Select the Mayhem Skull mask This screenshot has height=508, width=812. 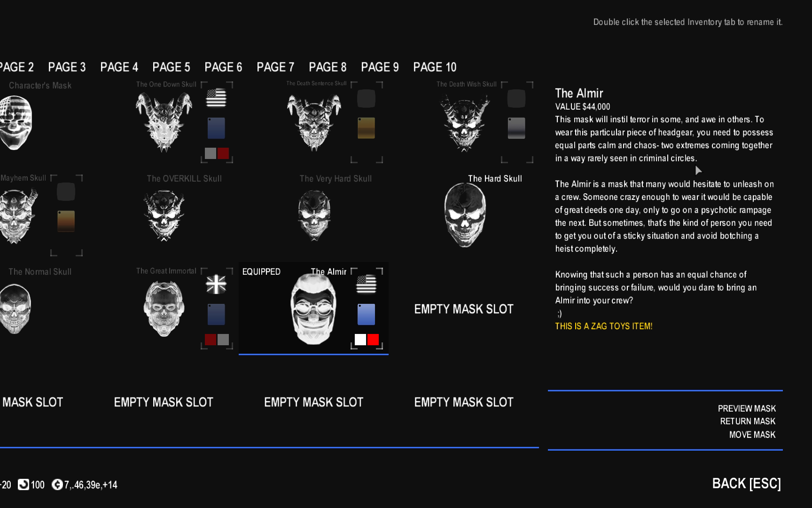pos(18,216)
